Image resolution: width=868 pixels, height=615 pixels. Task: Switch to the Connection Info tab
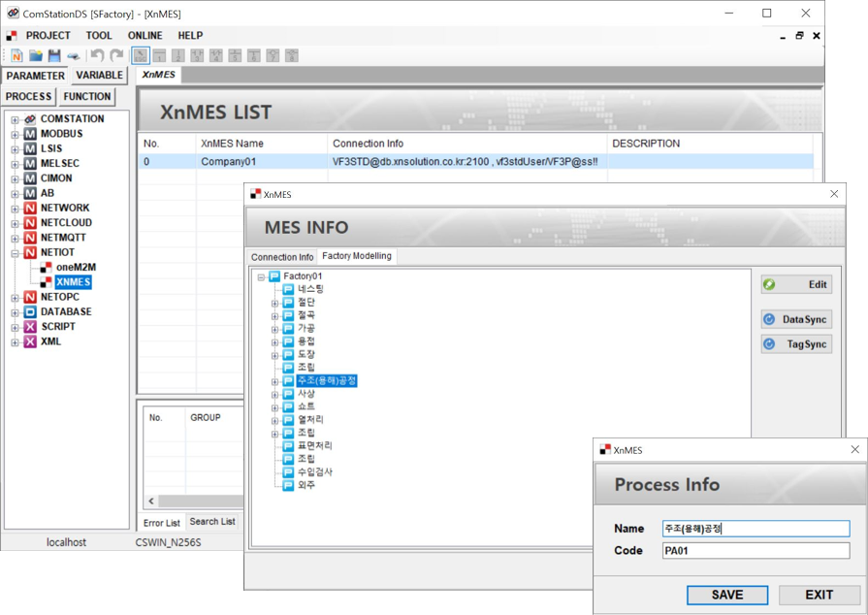tap(282, 257)
